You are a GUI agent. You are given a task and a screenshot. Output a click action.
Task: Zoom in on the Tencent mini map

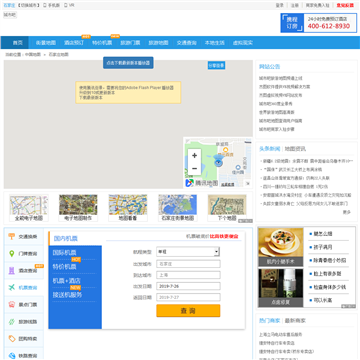(x=194, y=156)
